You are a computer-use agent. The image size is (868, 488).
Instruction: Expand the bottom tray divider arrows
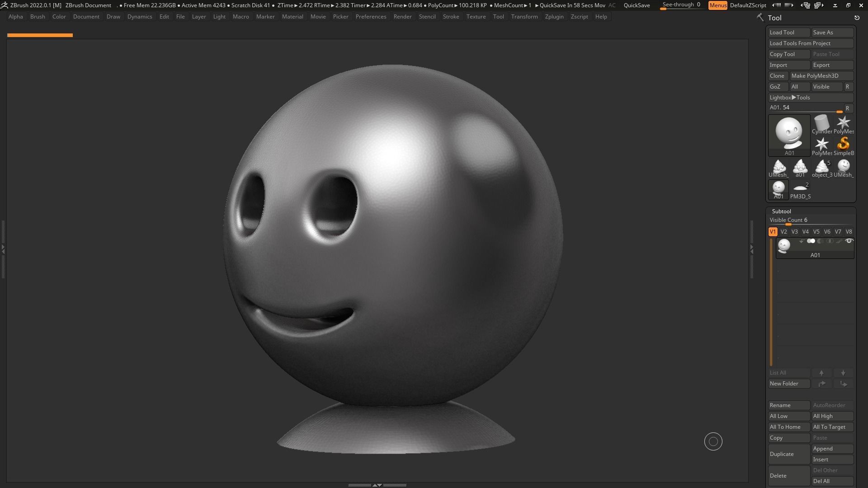point(377,485)
